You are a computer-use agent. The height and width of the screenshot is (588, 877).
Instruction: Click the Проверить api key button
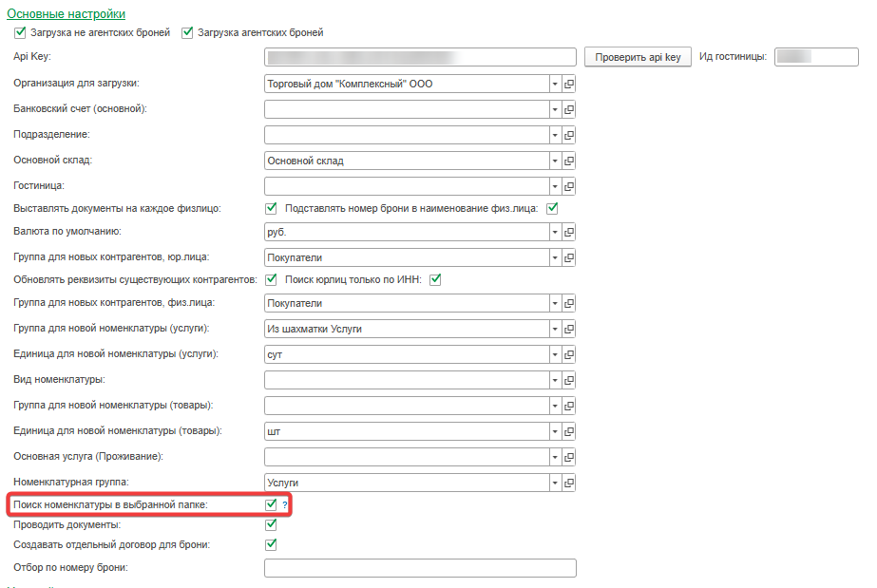coord(638,57)
